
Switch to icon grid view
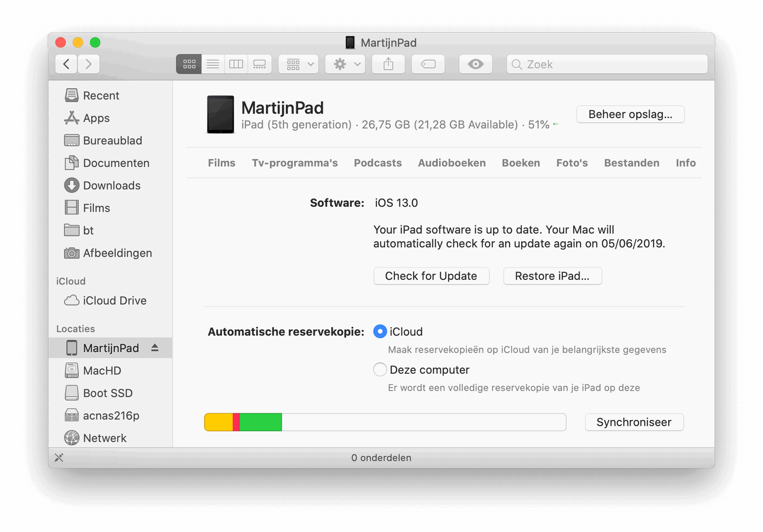(x=189, y=64)
